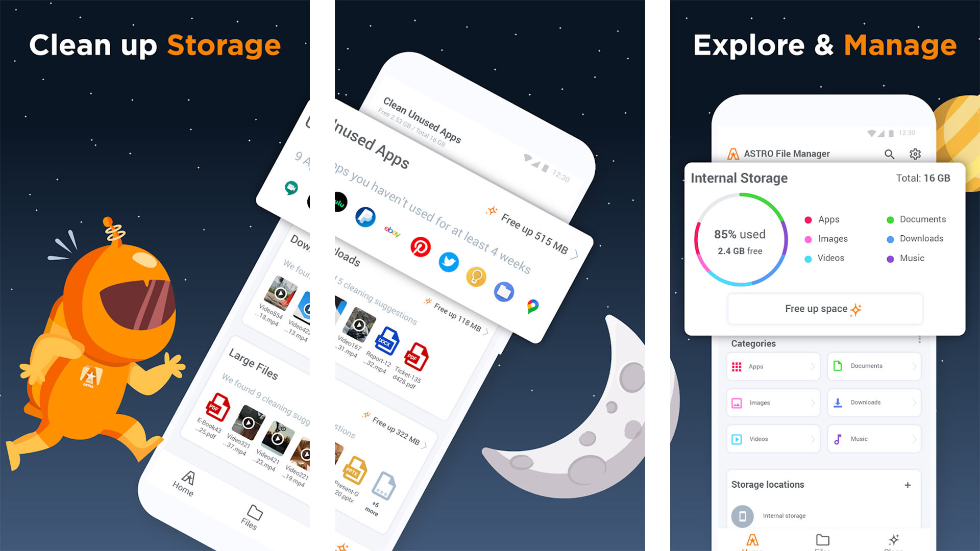This screenshot has width=980, height=551.
Task: Expand the Apps category chevron
Action: 813,367
